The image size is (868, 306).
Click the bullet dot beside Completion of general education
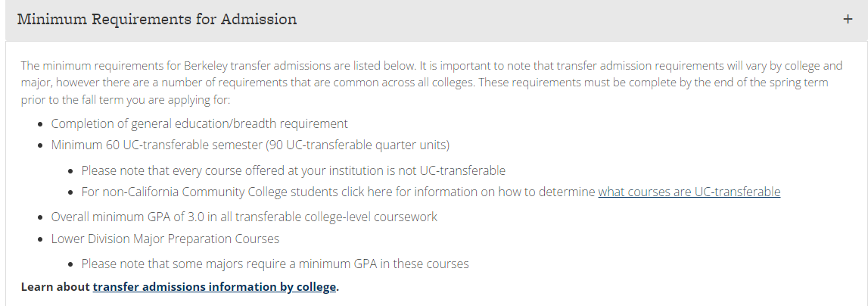click(x=40, y=124)
